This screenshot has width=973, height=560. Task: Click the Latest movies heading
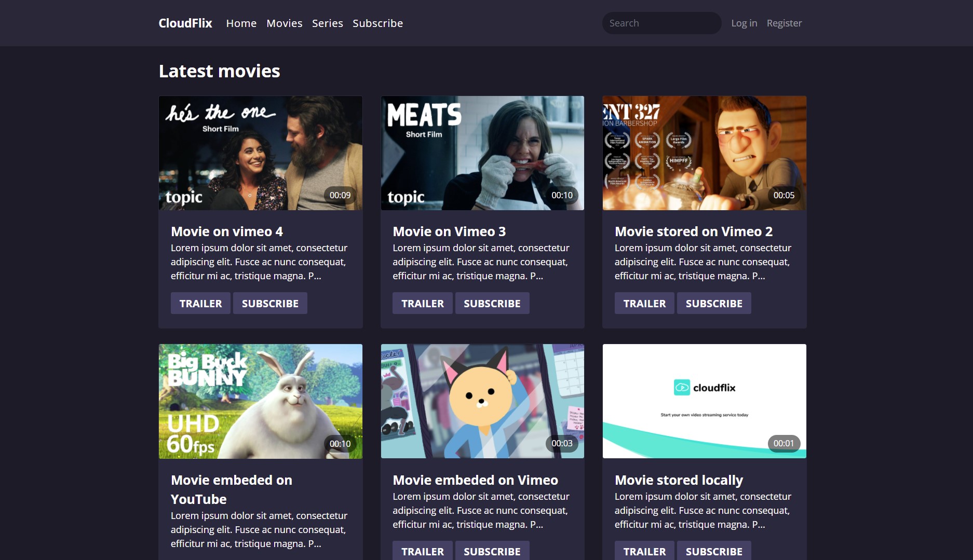220,71
